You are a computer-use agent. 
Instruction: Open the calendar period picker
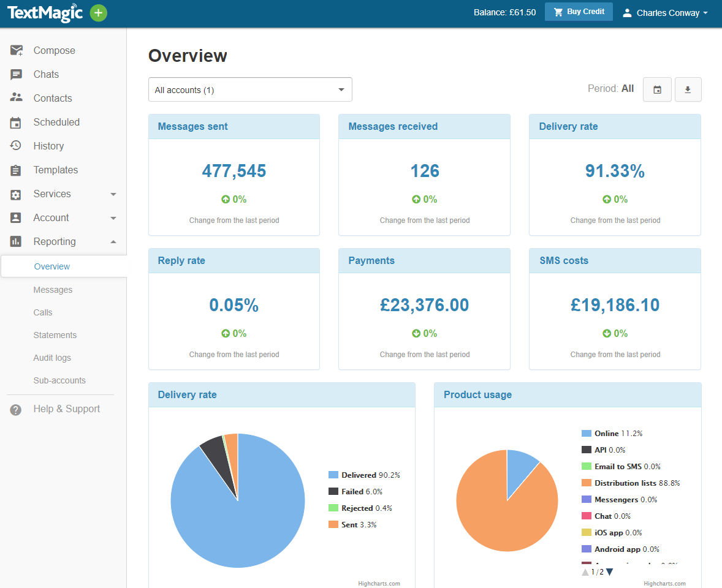[x=657, y=89]
